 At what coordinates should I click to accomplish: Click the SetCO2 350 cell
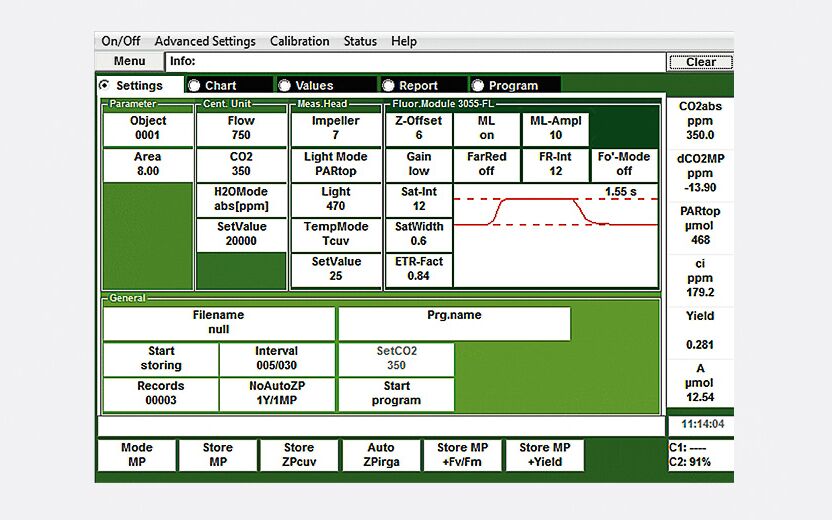(396, 359)
